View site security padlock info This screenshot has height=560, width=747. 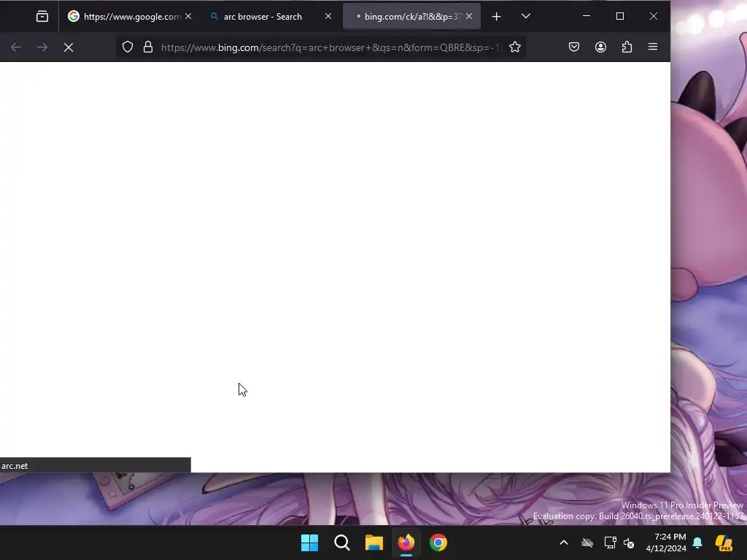click(148, 47)
